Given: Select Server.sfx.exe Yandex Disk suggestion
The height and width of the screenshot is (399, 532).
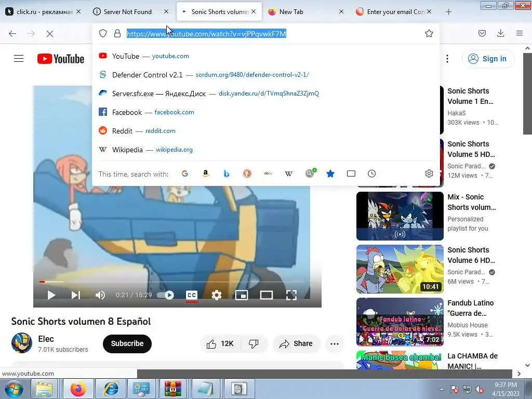Looking at the screenshot, I should (x=265, y=94).
